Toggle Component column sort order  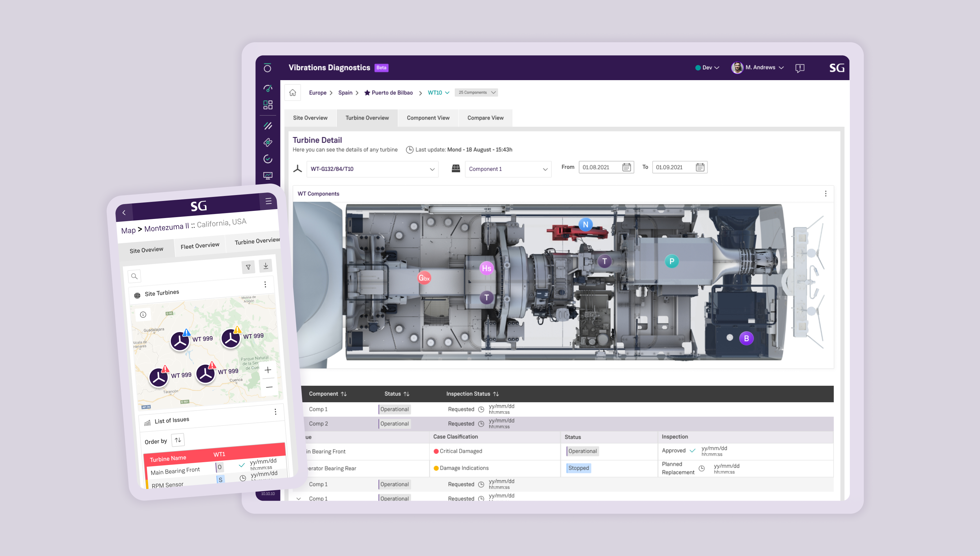(344, 394)
